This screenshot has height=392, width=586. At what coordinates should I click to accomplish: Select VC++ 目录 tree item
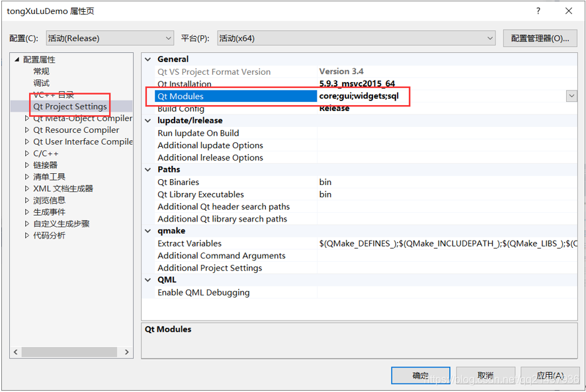54,95
